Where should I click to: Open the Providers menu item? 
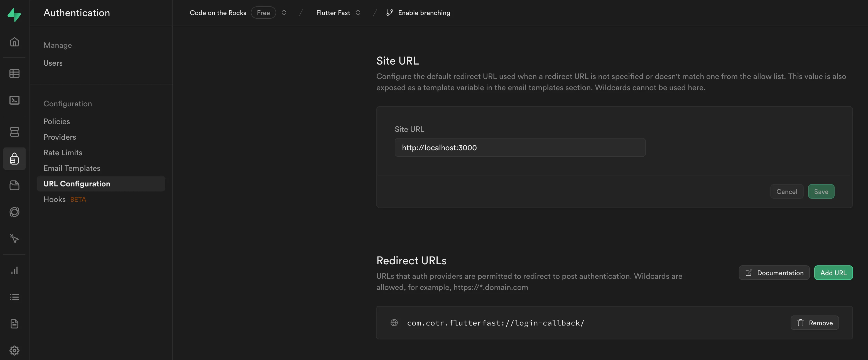pos(60,137)
